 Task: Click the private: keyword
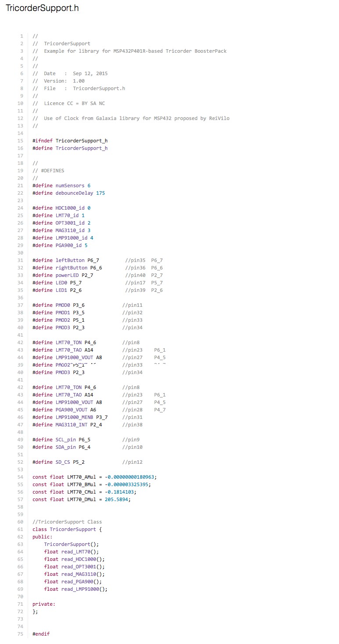(x=44, y=604)
